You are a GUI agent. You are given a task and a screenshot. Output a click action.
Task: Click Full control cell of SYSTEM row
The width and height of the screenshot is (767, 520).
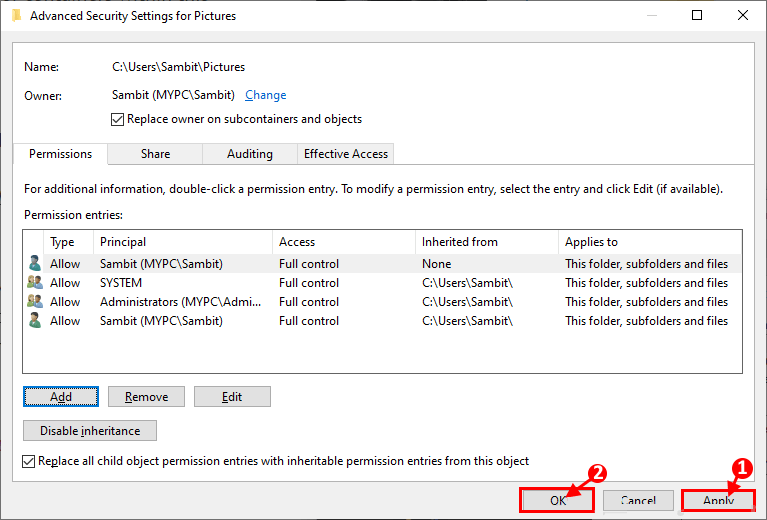pyautogui.click(x=309, y=283)
